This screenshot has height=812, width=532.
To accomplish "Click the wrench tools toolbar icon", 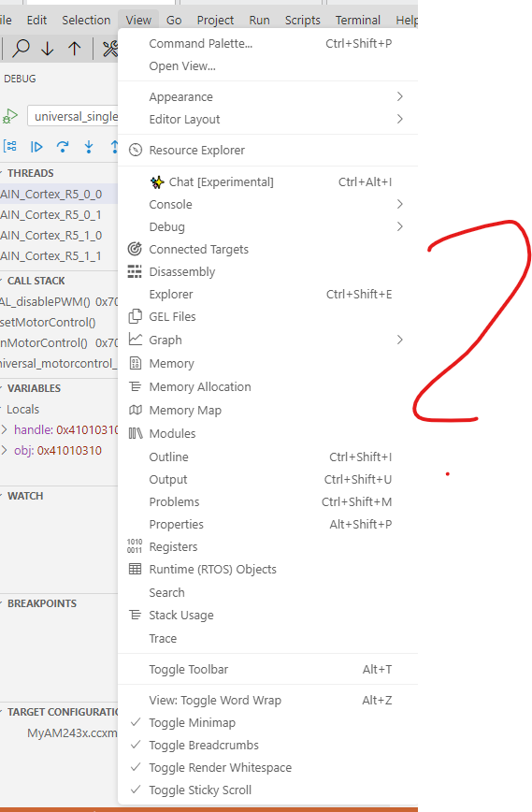I will click(110, 49).
